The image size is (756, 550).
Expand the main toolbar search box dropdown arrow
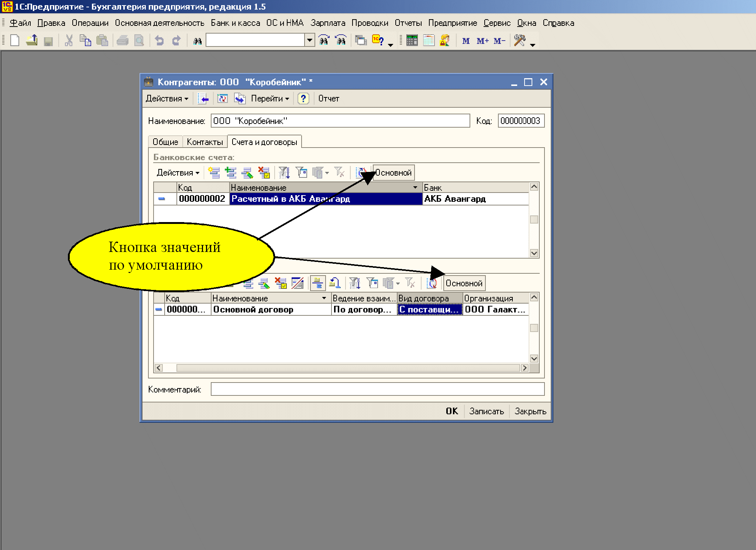310,40
